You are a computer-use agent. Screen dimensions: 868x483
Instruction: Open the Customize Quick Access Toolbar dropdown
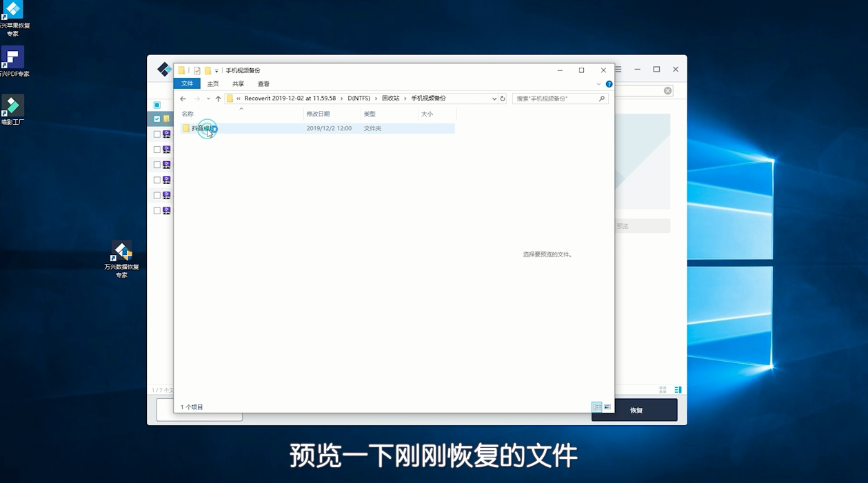tap(216, 71)
